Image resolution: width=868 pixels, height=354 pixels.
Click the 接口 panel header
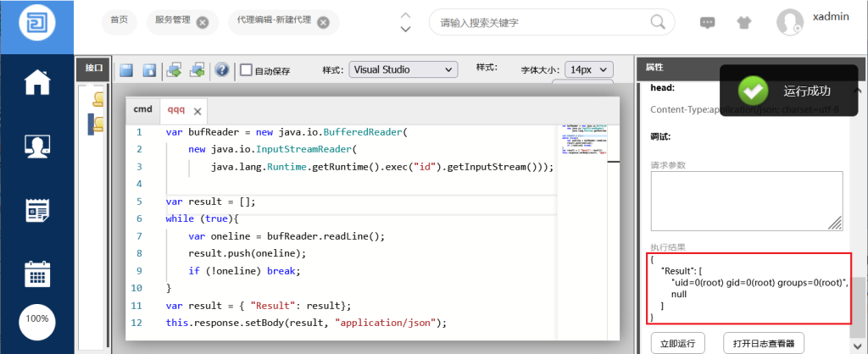coord(93,68)
